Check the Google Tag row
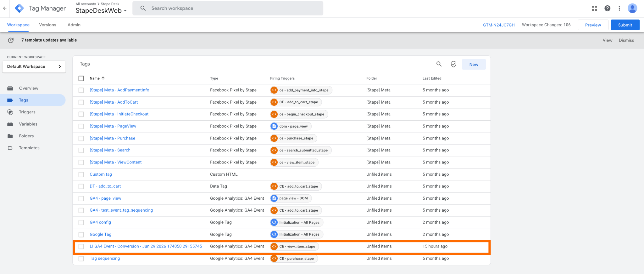 coord(81,235)
